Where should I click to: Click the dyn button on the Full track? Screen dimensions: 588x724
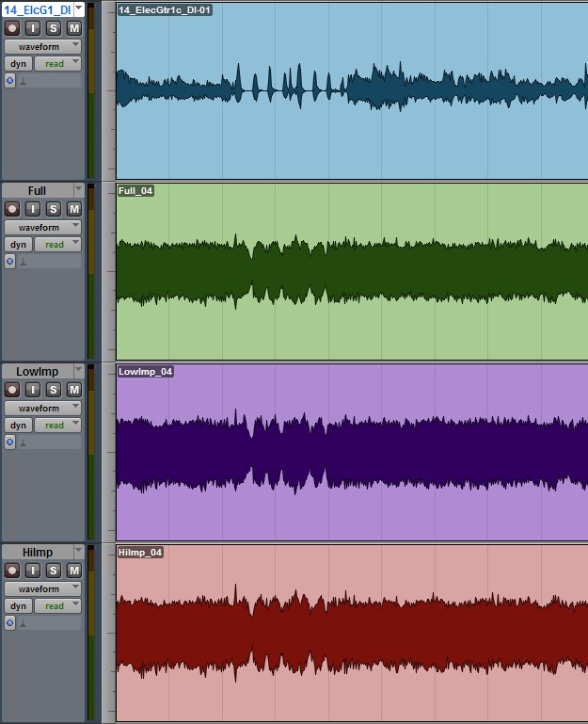(x=17, y=245)
